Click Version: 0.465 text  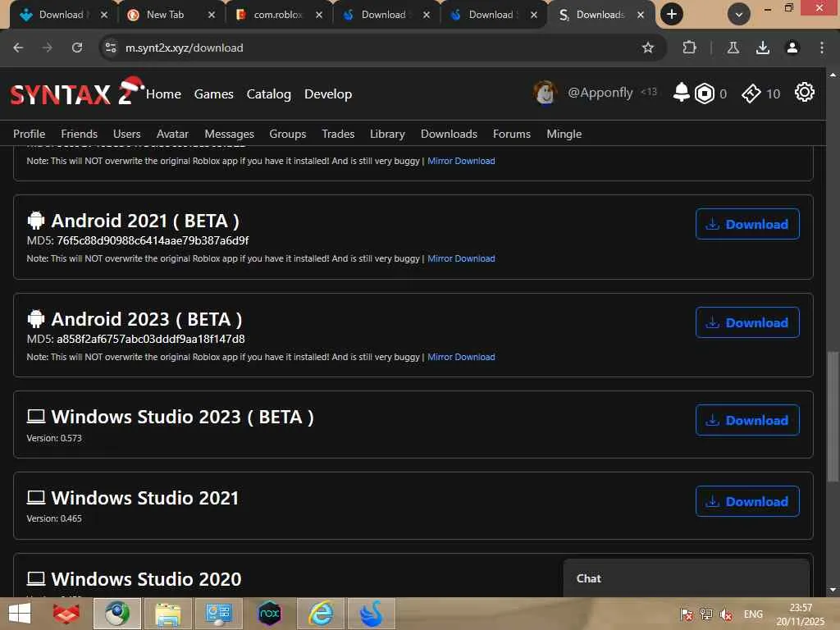[54, 518]
